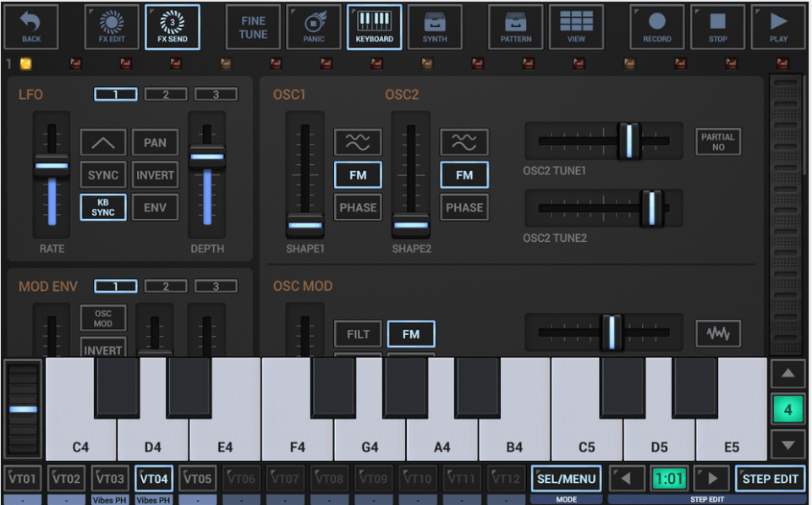812x505 pixels.
Task: Switch to MOD ENV tab 3
Action: tap(216, 286)
